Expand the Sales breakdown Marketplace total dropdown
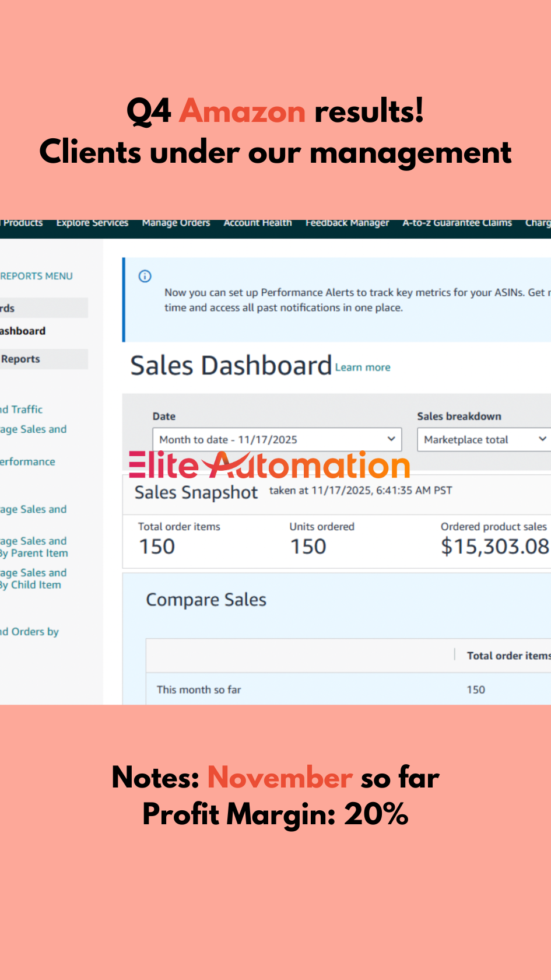The image size is (551, 980). pos(483,439)
